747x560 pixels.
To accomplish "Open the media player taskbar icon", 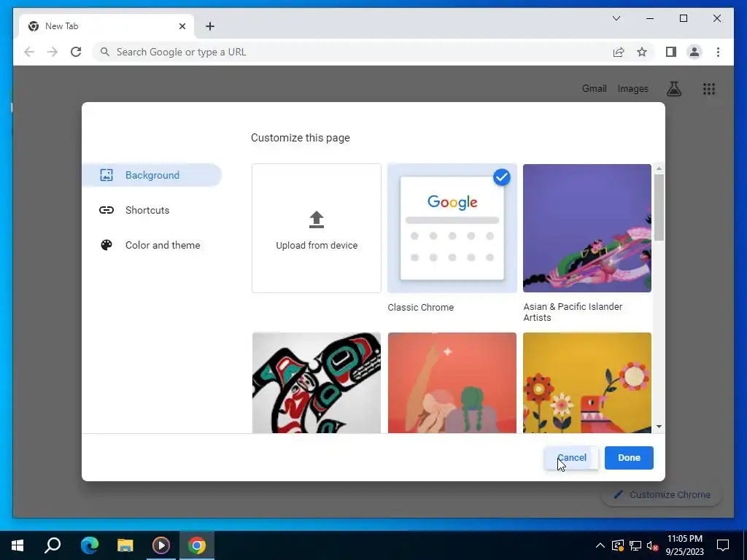I will coord(161,545).
